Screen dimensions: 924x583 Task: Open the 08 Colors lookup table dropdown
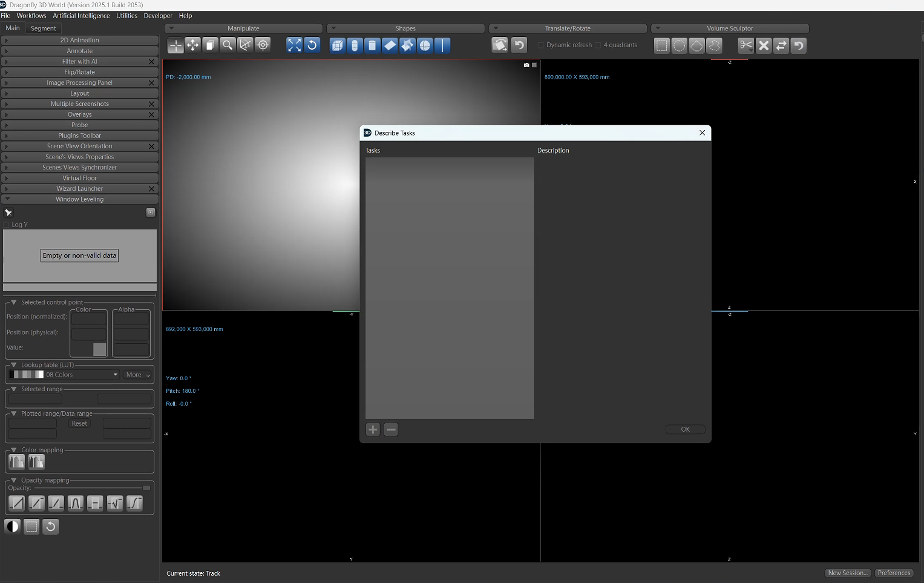64,375
